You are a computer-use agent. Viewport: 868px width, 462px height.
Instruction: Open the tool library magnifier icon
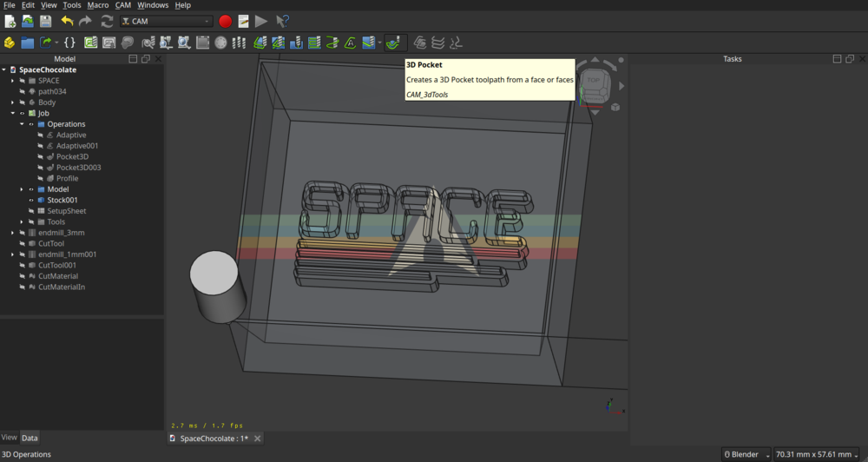click(x=184, y=43)
